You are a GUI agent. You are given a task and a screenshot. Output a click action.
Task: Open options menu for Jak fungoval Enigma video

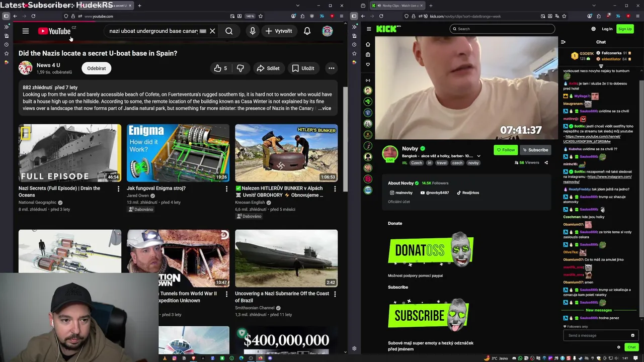(226, 189)
